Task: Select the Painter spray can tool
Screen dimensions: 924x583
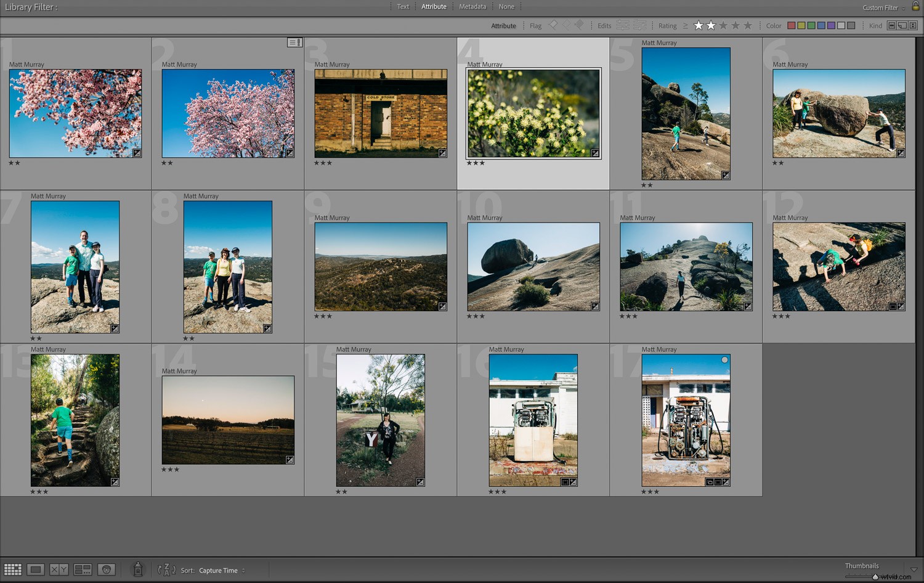Action: [138, 569]
